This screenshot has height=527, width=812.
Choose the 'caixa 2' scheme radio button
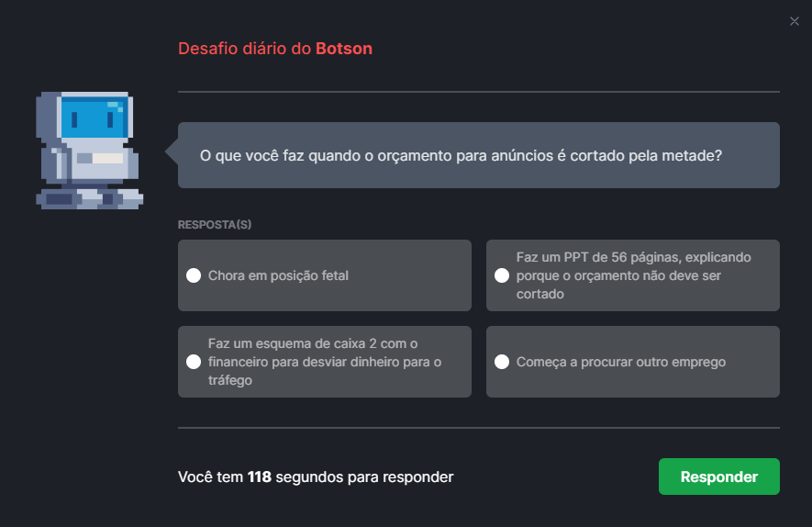194,362
